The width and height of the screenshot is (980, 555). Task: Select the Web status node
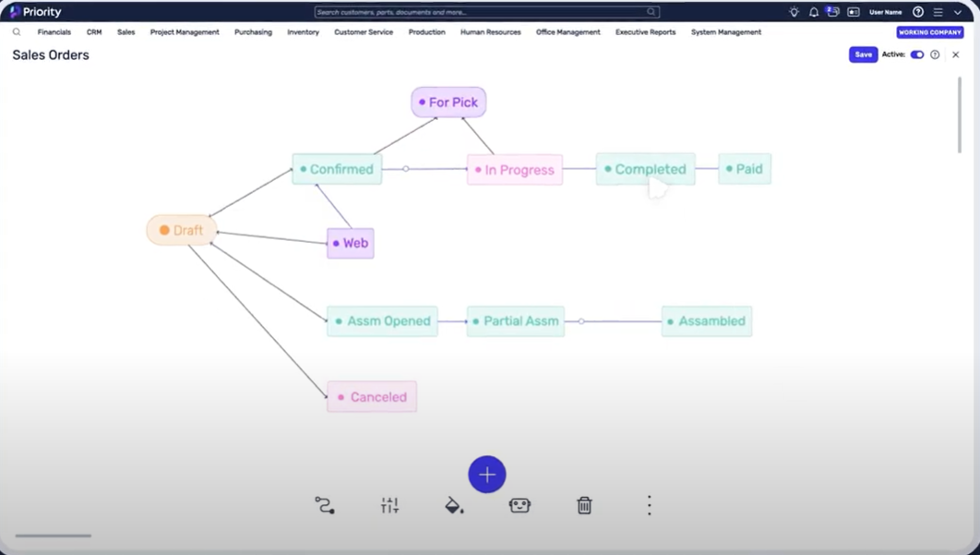click(351, 243)
